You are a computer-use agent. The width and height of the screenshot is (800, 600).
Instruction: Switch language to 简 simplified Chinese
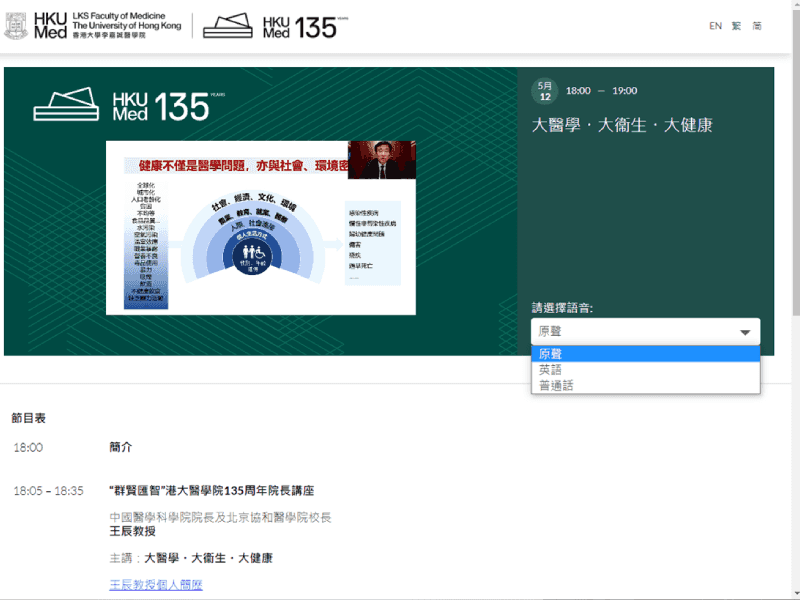click(x=757, y=26)
